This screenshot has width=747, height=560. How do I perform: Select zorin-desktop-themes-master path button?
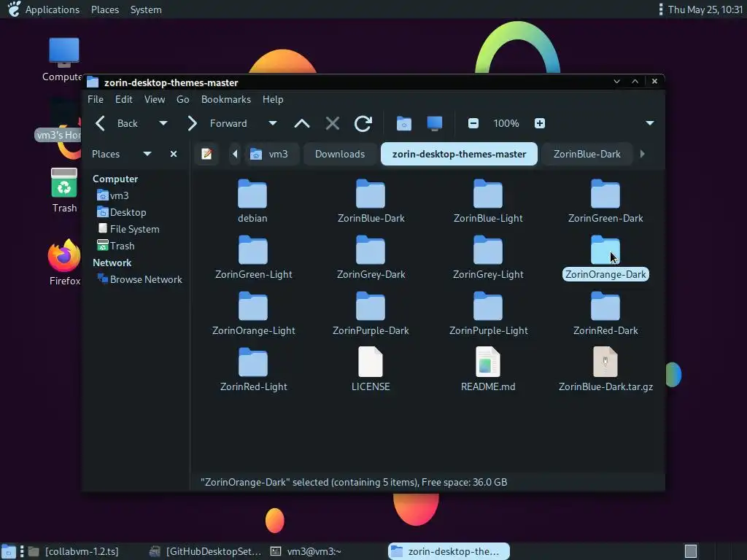click(459, 154)
